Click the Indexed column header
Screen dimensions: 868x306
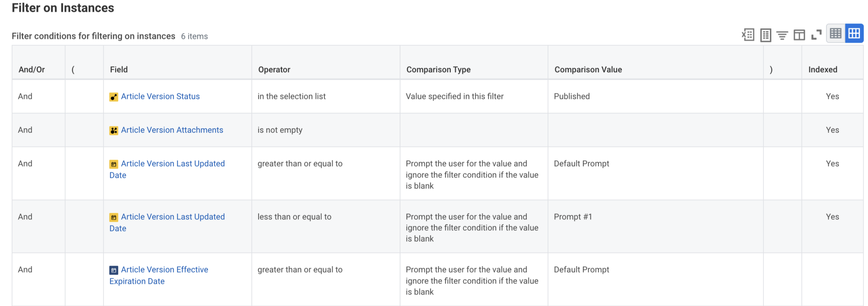822,70
